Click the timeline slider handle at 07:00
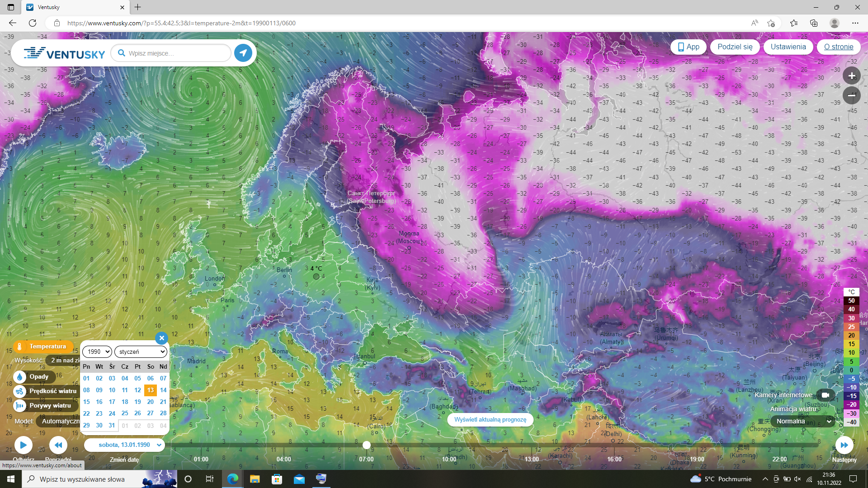The height and width of the screenshot is (488, 868). (367, 445)
